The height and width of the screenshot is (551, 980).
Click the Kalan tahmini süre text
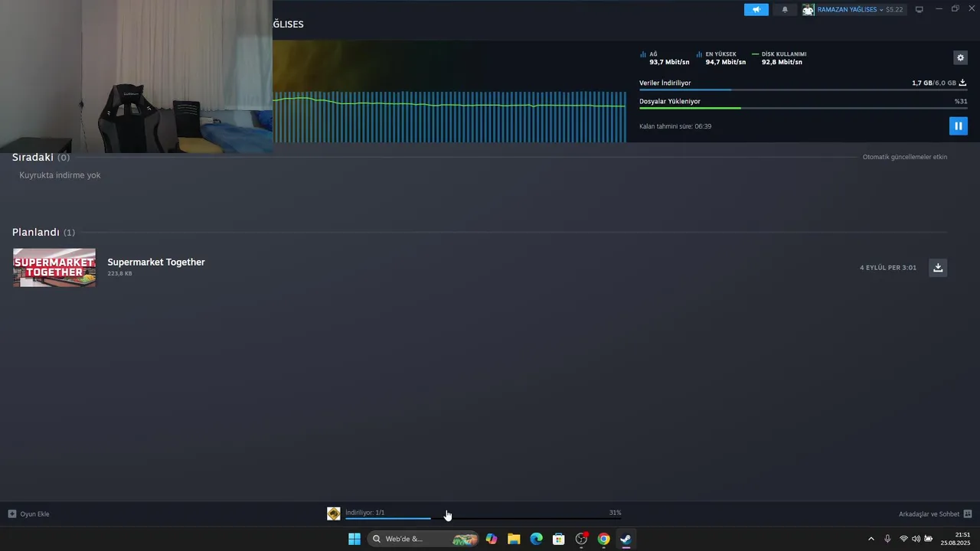[675, 126]
